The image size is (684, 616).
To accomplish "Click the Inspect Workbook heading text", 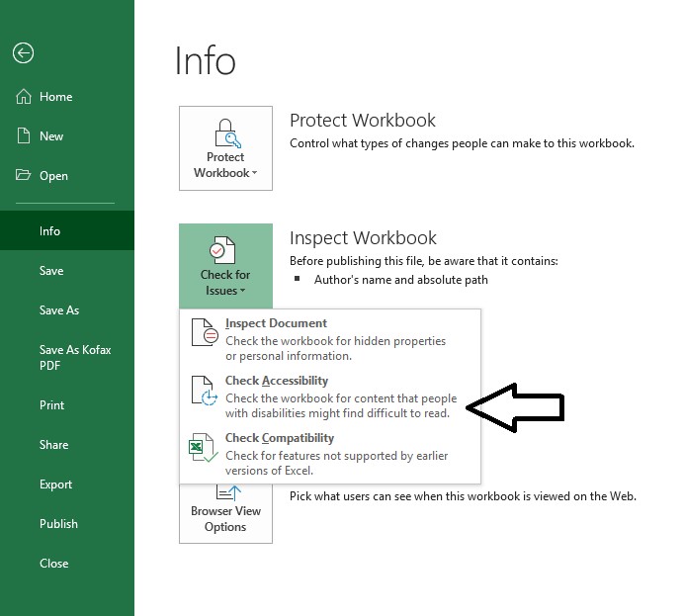I will [x=363, y=237].
